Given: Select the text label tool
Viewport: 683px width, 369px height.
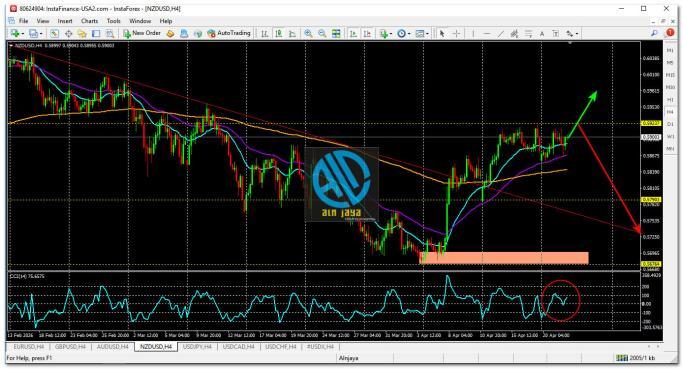Looking at the screenshot, I should click(x=555, y=34).
